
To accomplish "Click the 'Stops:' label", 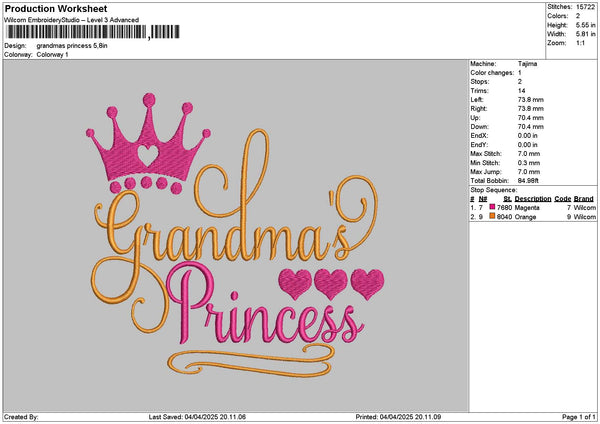I will tap(480, 82).
